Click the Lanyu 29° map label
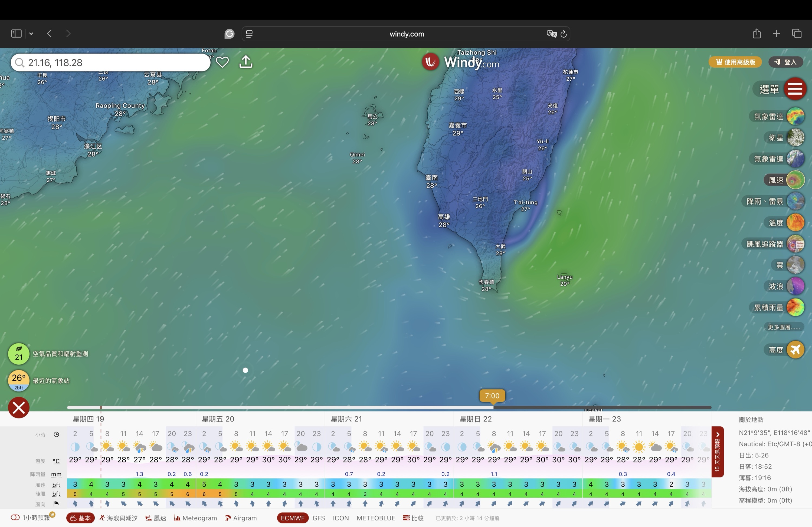This screenshot has height=527, width=812. coord(565,280)
